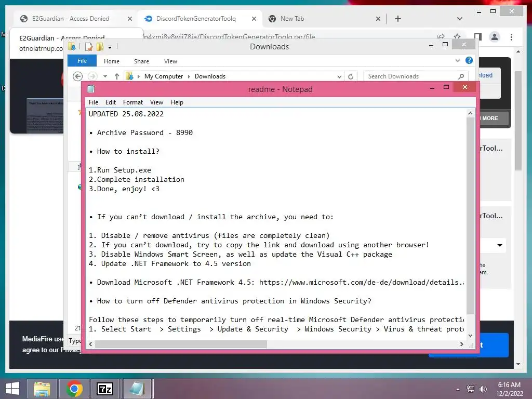Switch to the New Tab Chrome tab
This screenshot has width=532, height=399.
click(x=292, y=19)
